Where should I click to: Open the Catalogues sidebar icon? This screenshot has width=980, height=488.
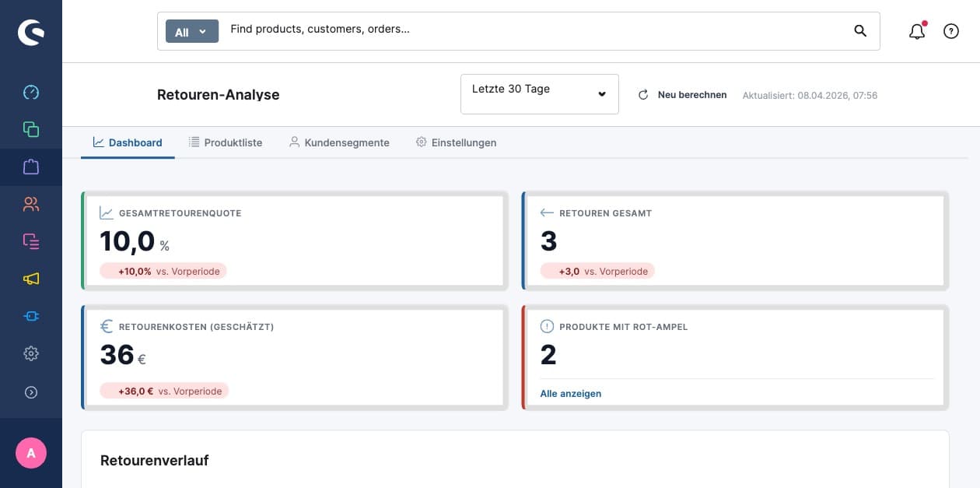[x=31, y=129]
